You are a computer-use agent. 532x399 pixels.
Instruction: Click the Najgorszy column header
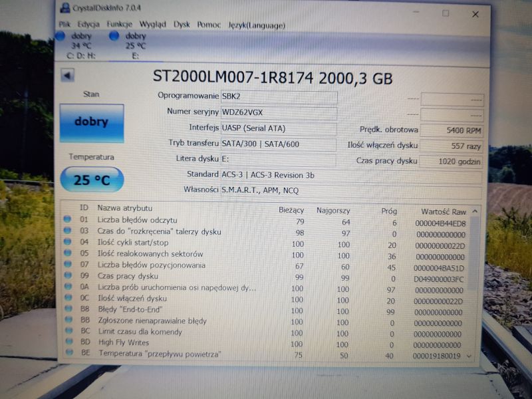click(x=333, y=211)
